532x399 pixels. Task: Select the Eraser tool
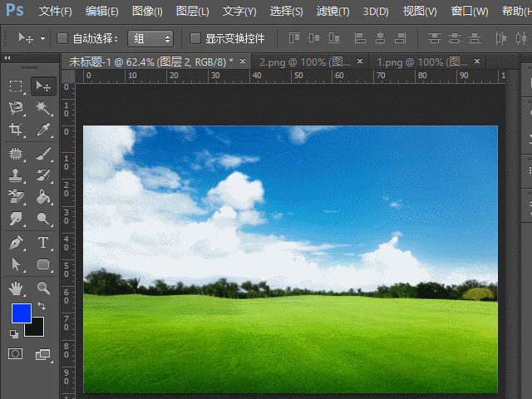coord(16,197)
